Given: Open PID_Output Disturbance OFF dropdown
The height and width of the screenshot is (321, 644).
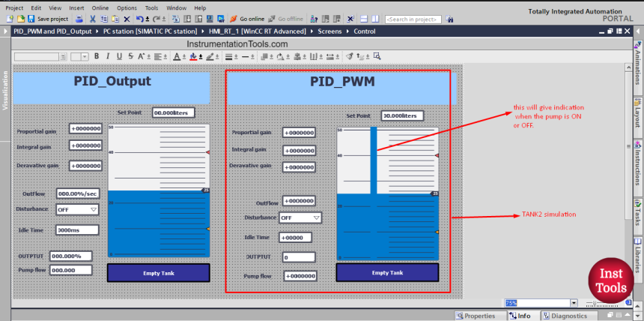Looking at the screenshot, I should pyautogui.click(x=77, y=209).
